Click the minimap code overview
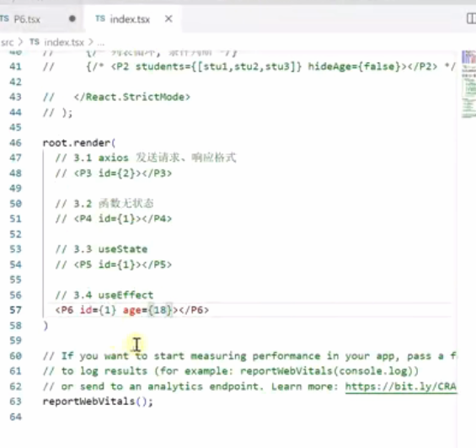Screen dimensions: 476x448 [468, 84]
